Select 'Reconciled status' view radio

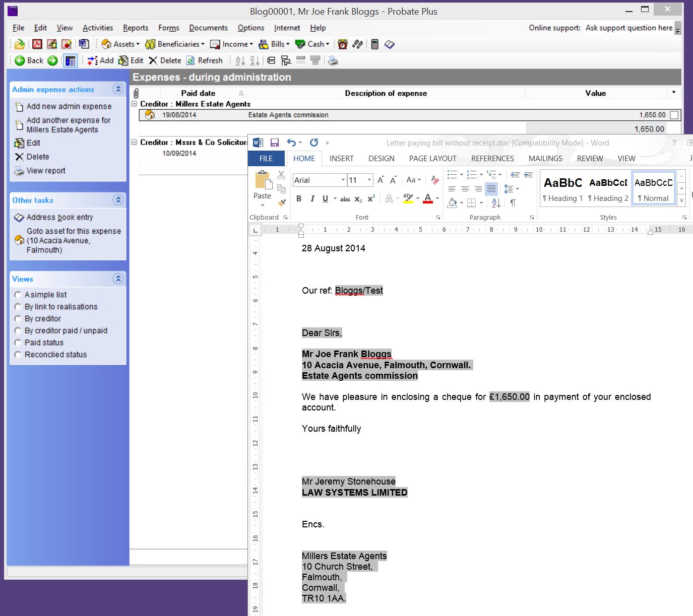click(18, 355)
